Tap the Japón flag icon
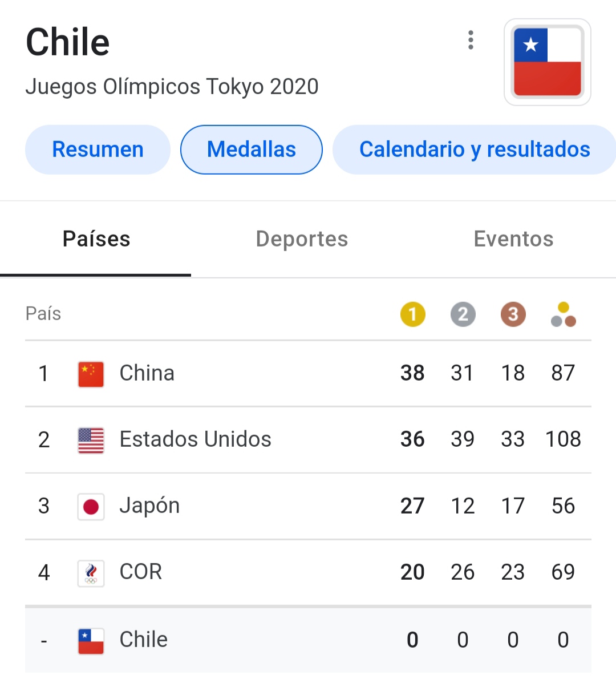 pyautogui.click(x=91, y=507)
